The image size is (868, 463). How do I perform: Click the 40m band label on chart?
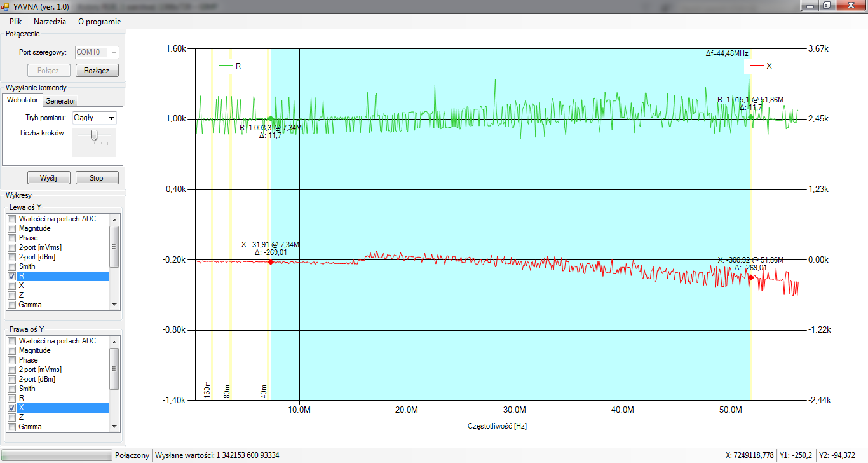[x=263, y=390]
